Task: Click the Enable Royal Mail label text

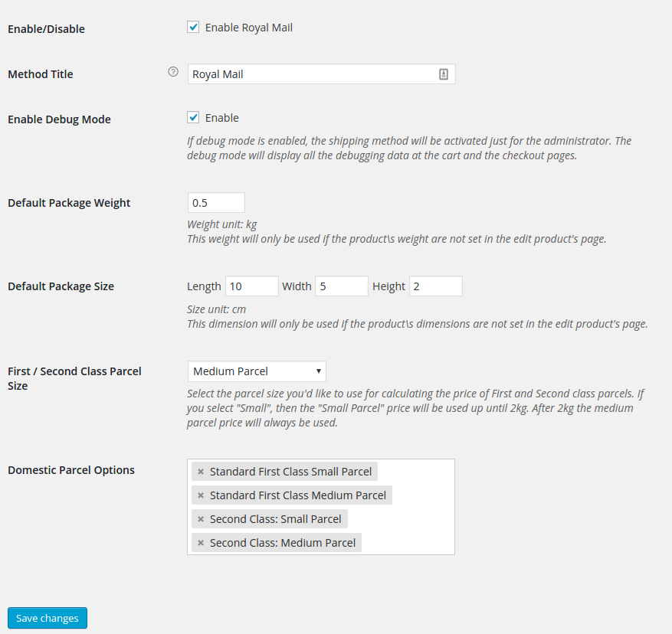Action: (249, 28)
